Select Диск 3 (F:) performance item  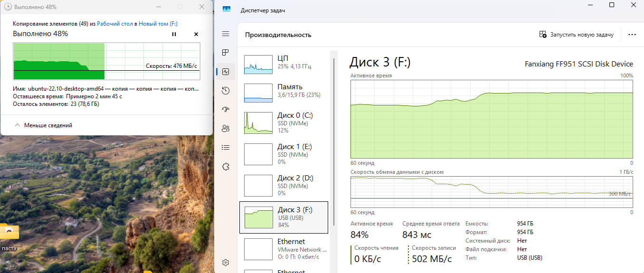pyautogui.click(x=284, y=217)
